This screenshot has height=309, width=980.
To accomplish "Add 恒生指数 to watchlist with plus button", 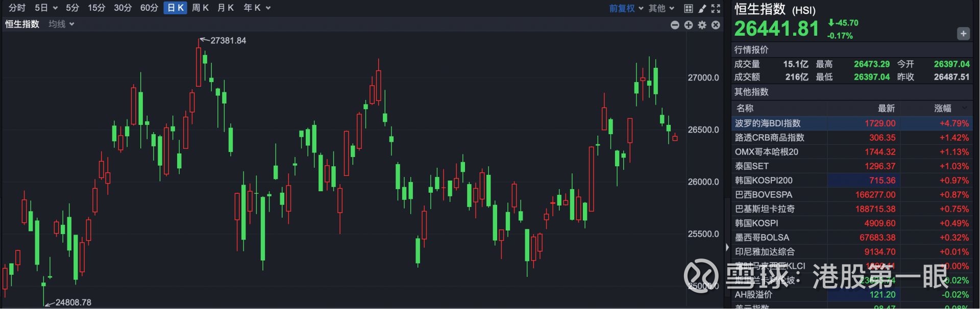I will [963, 34].
